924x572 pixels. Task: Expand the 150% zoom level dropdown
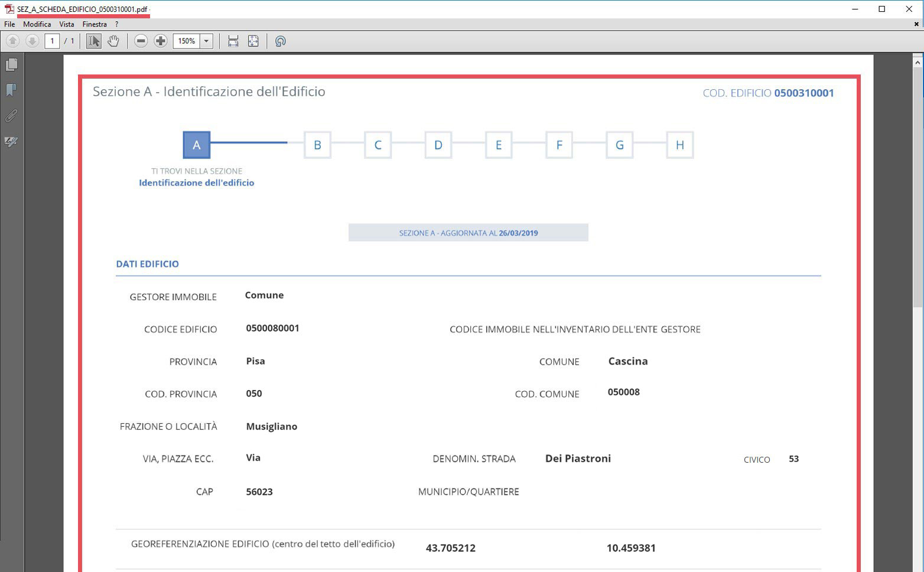tap(206, 41)
